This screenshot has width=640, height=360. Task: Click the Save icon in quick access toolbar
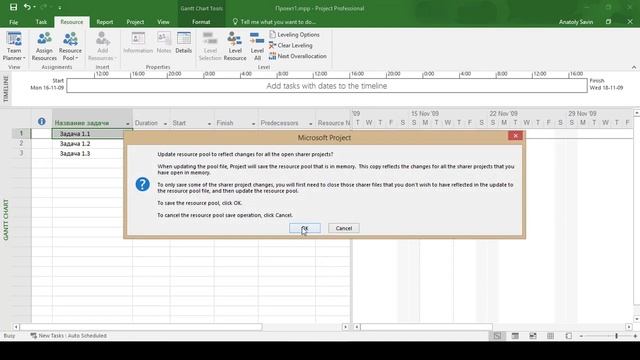(x=13, y=7)
